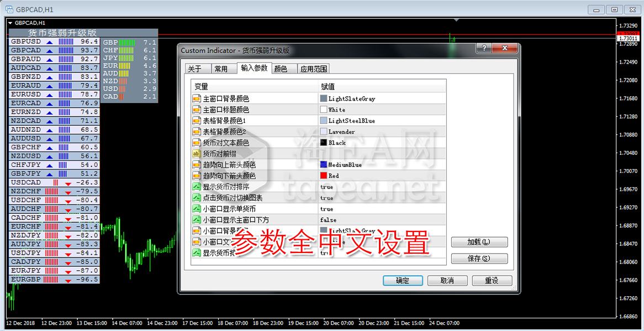Click the red down arrow for EURGBP
This screenshot has width=644, height=331.
point(68,280)
